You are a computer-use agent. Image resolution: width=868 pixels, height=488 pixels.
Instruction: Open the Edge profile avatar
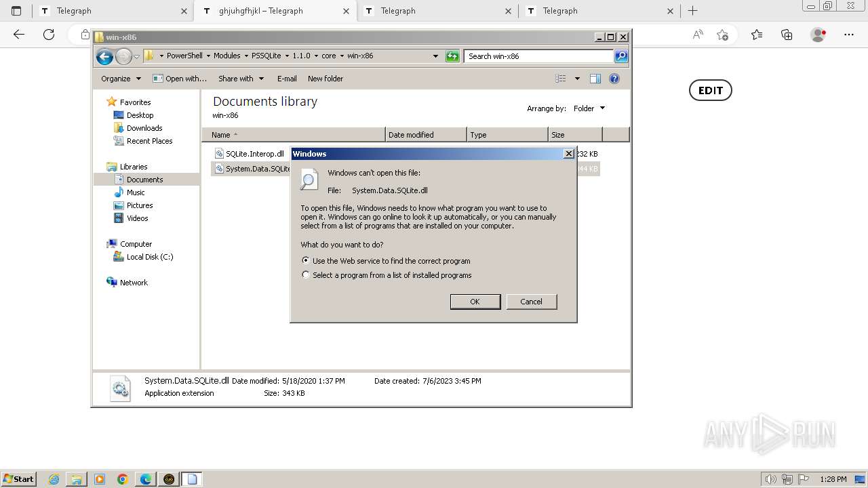(x=818, y=35)
